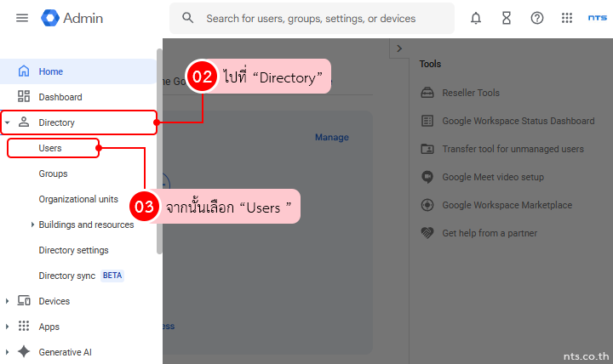Select Users under Directory
This screenshot has height=364, width=613.
click(50, 148)
